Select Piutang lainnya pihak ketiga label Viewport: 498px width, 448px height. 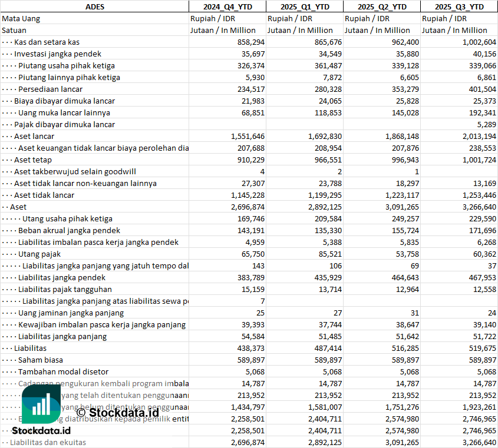(x=69, y=77)
